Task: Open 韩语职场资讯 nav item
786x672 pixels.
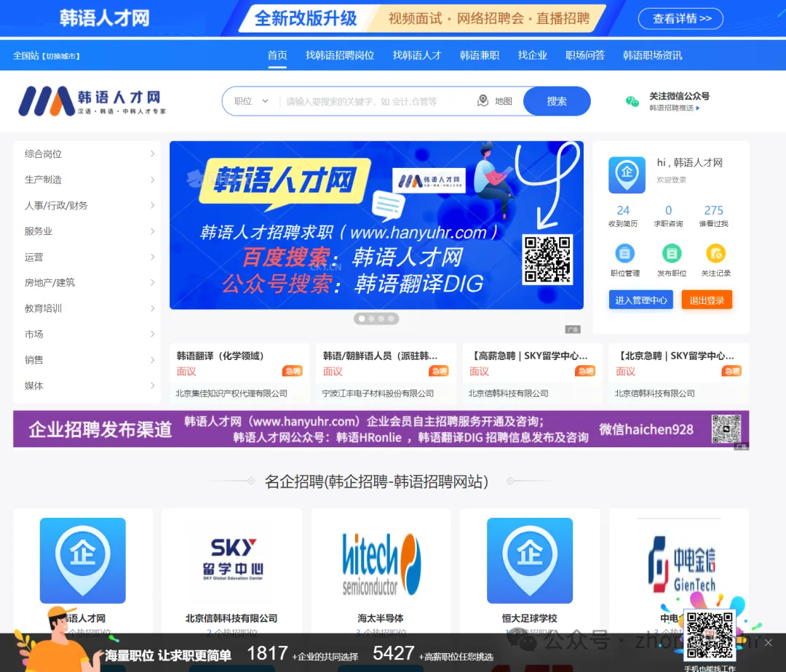Action: pyautogui.click(x=652, y=55)
